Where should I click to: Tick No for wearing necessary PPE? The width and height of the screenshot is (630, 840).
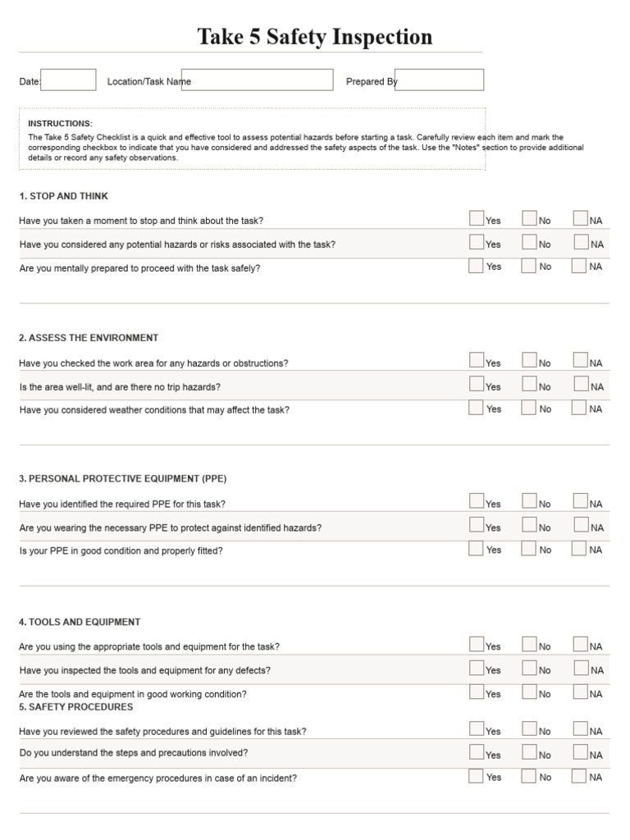click(529, 525)
